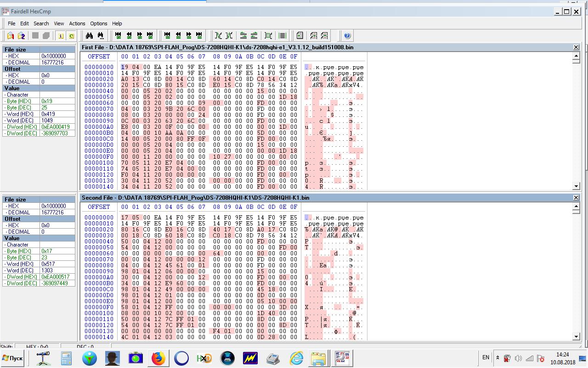This screenshot has height=368, width=588.
Task: Open the Actions menu
Action: 77,23
